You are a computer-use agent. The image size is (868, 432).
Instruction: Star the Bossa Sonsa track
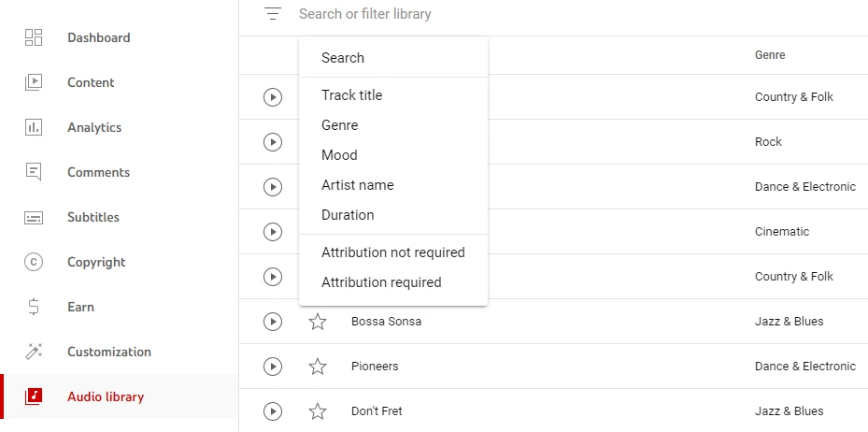click(x=317, y=322)
